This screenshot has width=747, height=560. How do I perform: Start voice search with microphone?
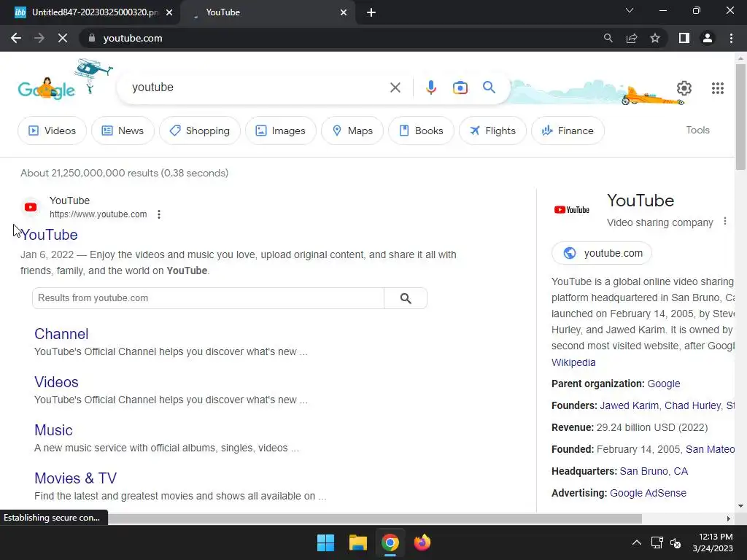(430, 87)
